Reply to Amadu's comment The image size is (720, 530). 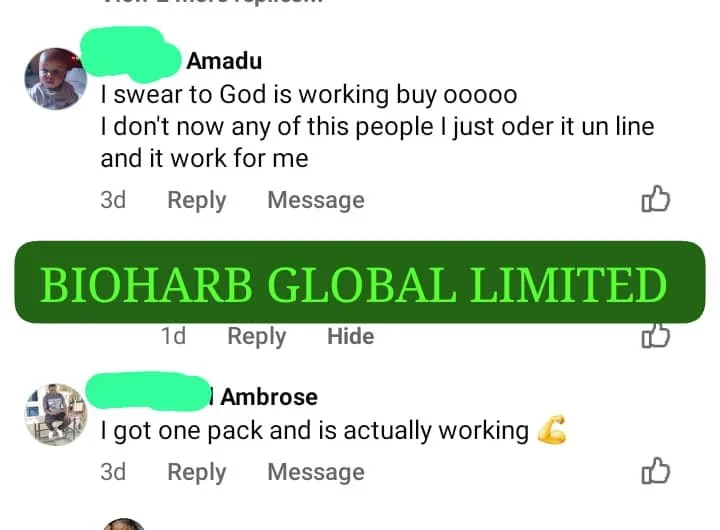tap(197, 200)
